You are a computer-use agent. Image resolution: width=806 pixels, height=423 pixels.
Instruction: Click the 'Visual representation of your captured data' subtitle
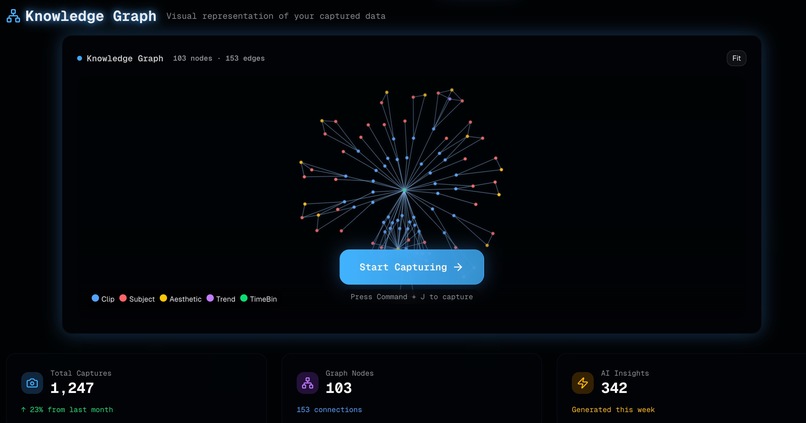276,16
